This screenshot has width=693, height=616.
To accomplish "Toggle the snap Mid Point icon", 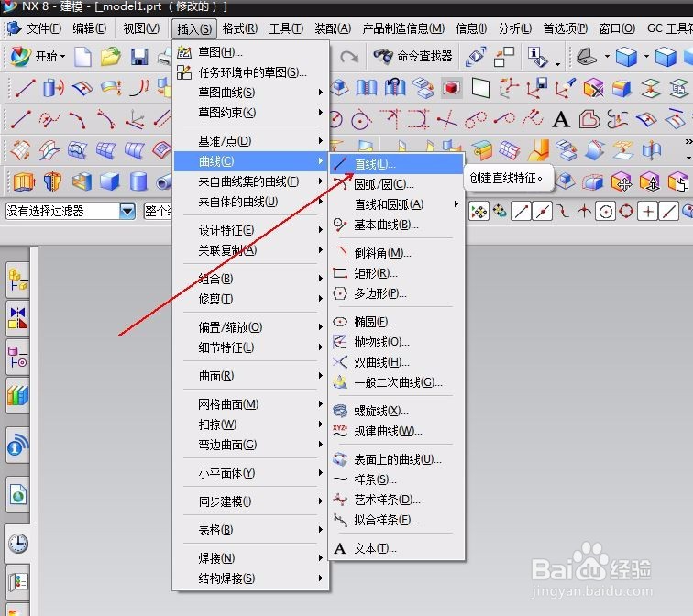I will tap(543, 212).
